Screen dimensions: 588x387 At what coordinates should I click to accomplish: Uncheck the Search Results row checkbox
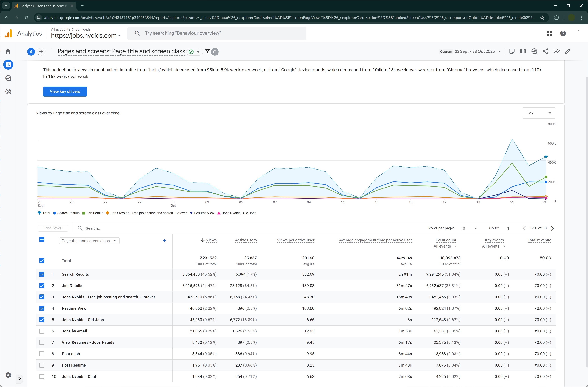[x=42, y=274]
